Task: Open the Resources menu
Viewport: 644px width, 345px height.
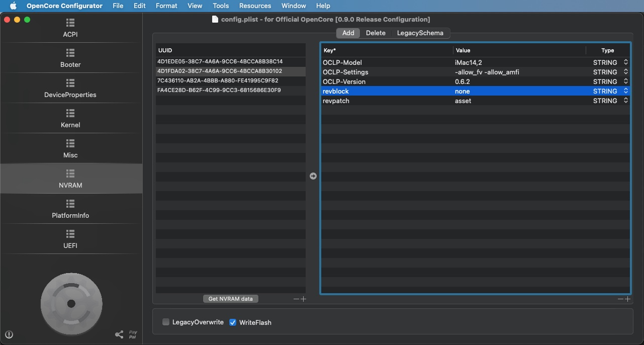Action: [255, 6]
